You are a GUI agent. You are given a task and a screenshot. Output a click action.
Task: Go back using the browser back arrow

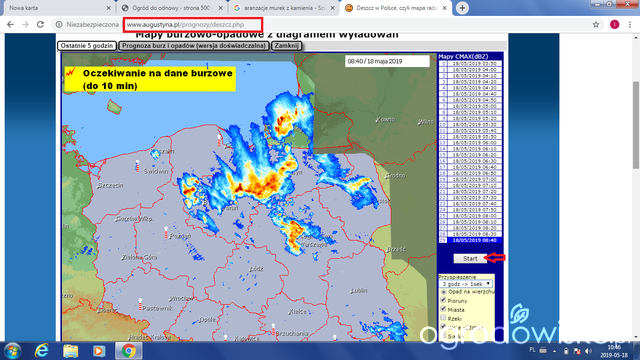pos(10,24)
